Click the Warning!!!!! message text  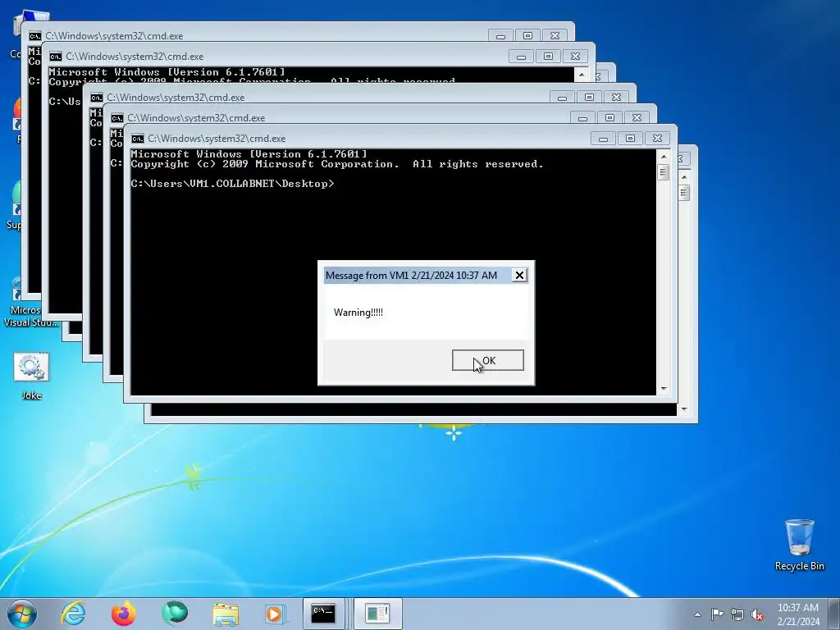click(358, 313)
